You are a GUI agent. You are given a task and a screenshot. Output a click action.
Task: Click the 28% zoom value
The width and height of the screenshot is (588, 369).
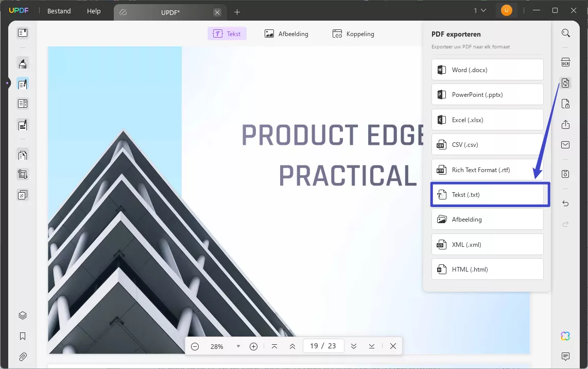[x=217, y=346]
